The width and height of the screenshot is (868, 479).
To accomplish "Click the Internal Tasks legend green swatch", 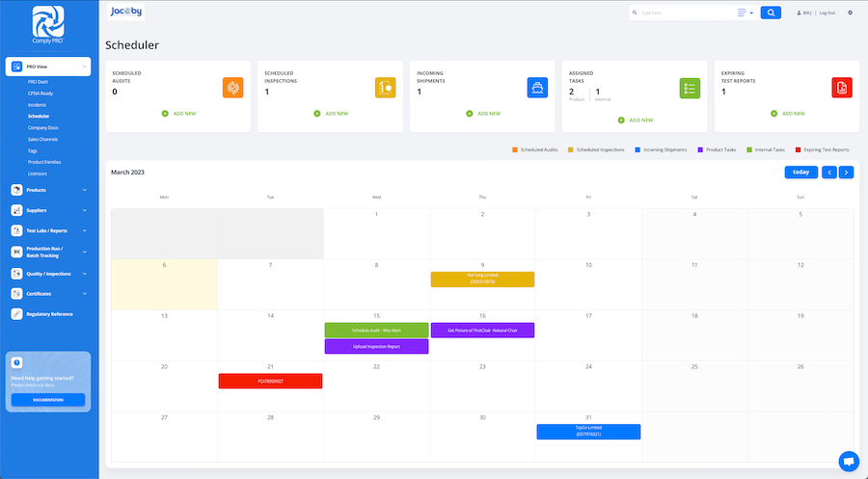I will click(749, 150).
